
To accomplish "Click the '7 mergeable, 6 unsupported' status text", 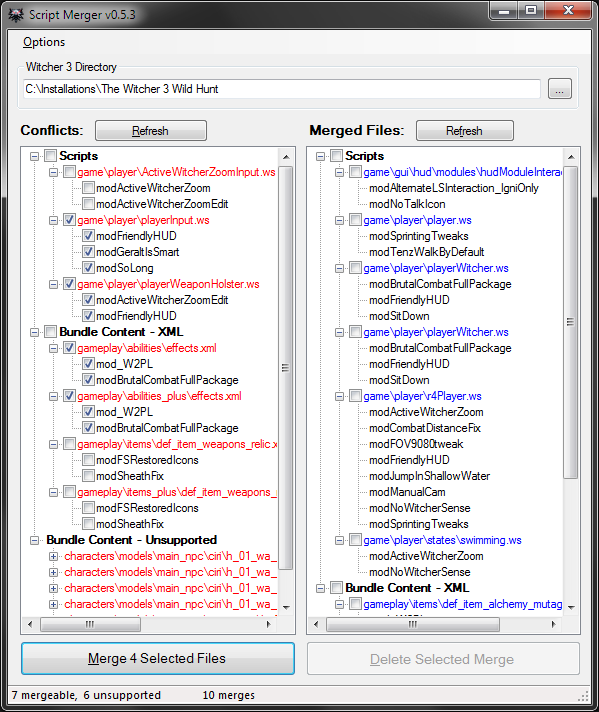I will coord(86,695).
